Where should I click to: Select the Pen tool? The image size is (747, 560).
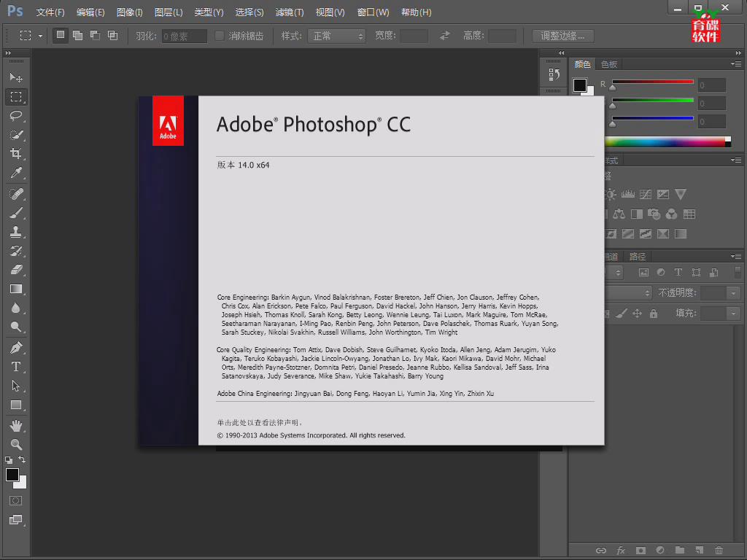coord(16,348)
